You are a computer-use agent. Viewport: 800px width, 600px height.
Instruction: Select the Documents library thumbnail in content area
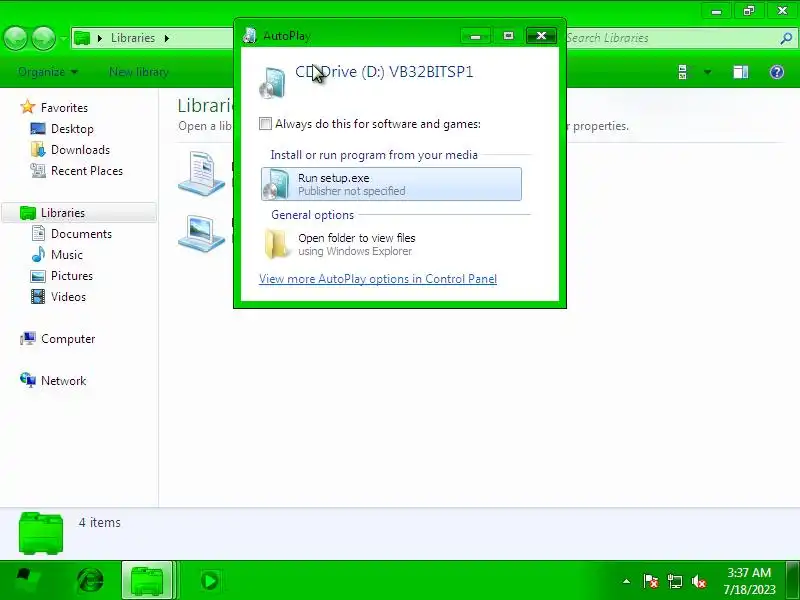(x=202, y=173)
